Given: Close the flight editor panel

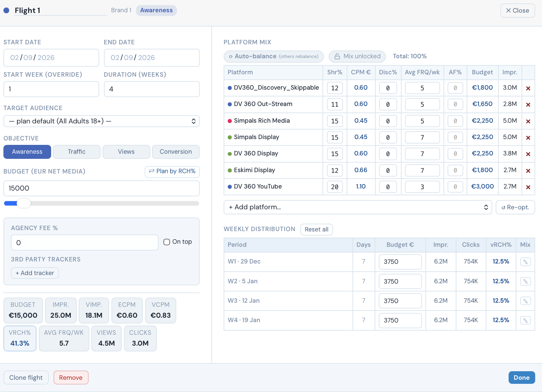Looking at the screenshot, I should [x=517, y=11].
